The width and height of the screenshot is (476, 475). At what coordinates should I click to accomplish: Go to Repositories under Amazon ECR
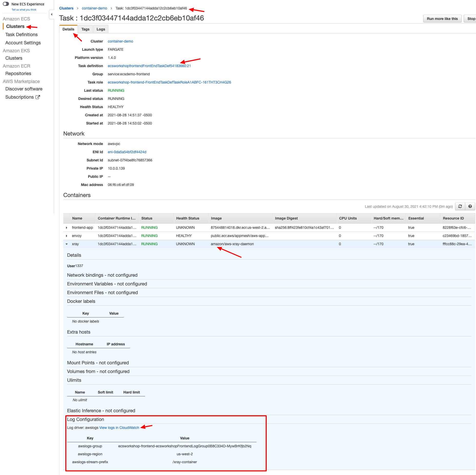point(18,74)
